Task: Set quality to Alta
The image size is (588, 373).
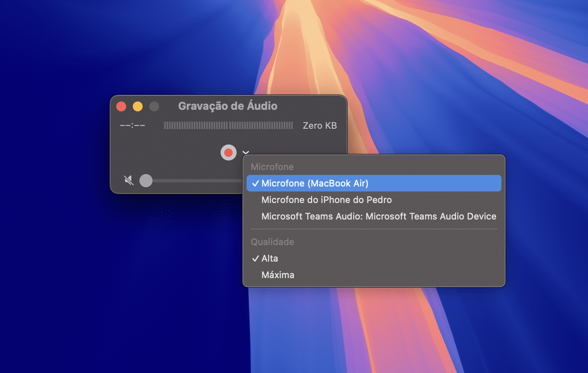Action: (x=374, y=258)
